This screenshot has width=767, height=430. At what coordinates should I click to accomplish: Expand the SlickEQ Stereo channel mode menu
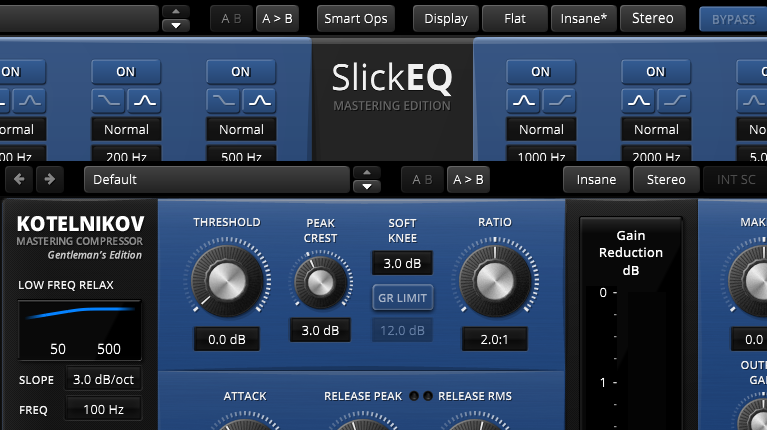tap(652, 18)
